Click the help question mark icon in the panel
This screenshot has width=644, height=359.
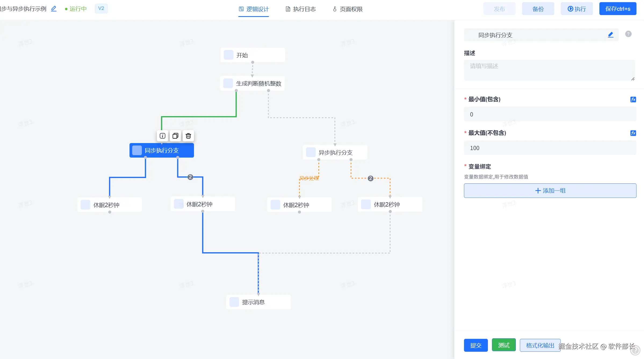628,34
